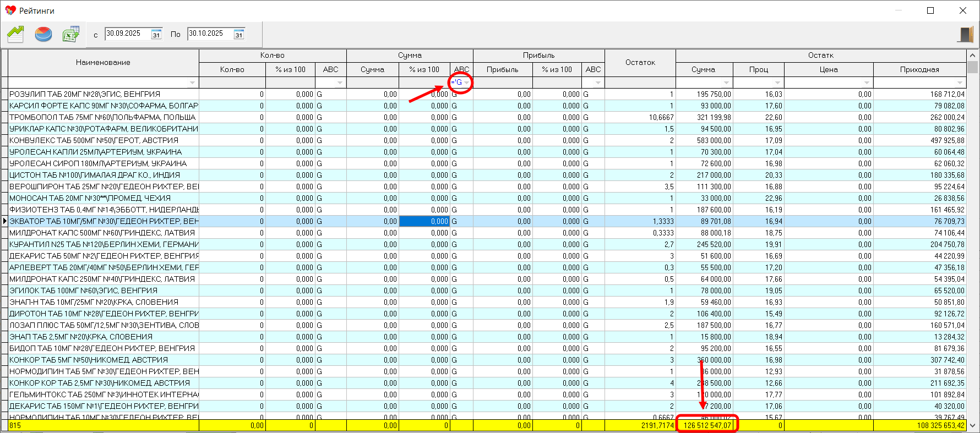Click the exit door icon
Viewport: 980px width, 433px height.
click(x=965, y=34)
